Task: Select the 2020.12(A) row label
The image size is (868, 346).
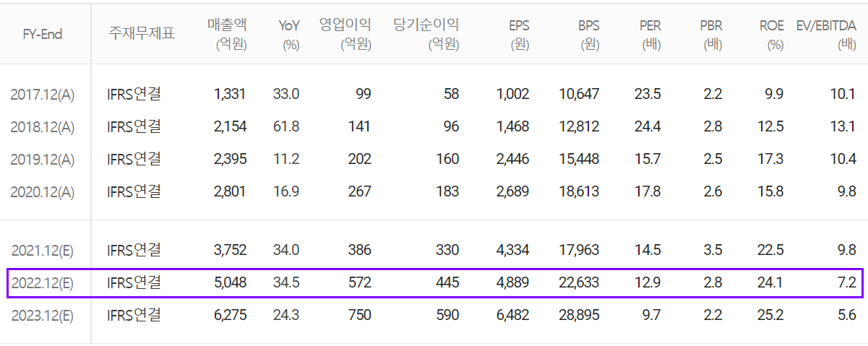Action: (43, 191)
